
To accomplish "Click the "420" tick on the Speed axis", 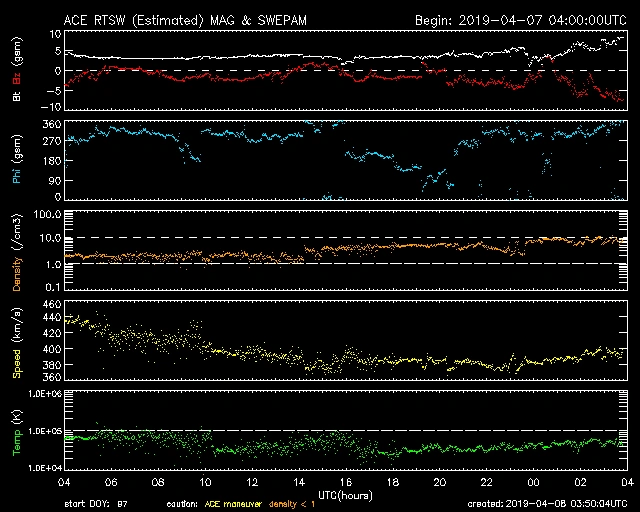I will click(52, 333).
